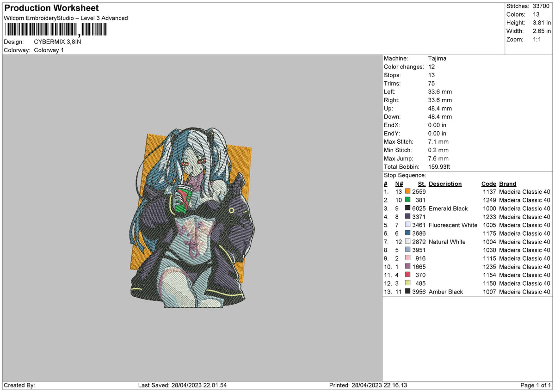Click the design name 'CYBERMIX 3,8IN'
Image resolution: width=555 pixels, height=392 pixels.
tap(57, 42)
